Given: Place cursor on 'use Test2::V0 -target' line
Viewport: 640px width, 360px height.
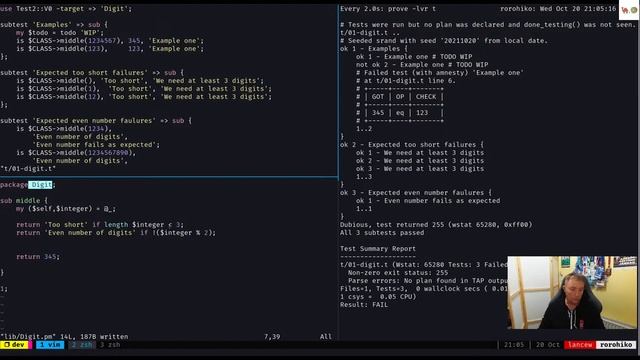Looking at the screenshot, I should (66, 9).
